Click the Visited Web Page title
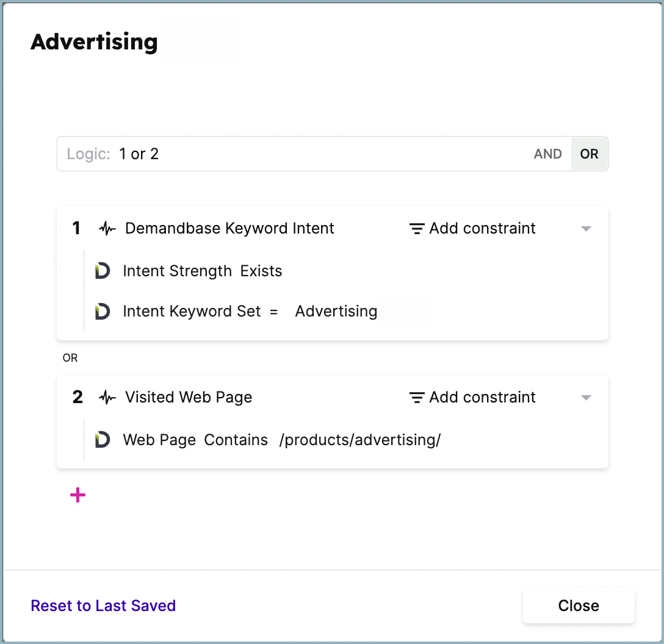This screenshot has height=644, width=664. point(189,398)
